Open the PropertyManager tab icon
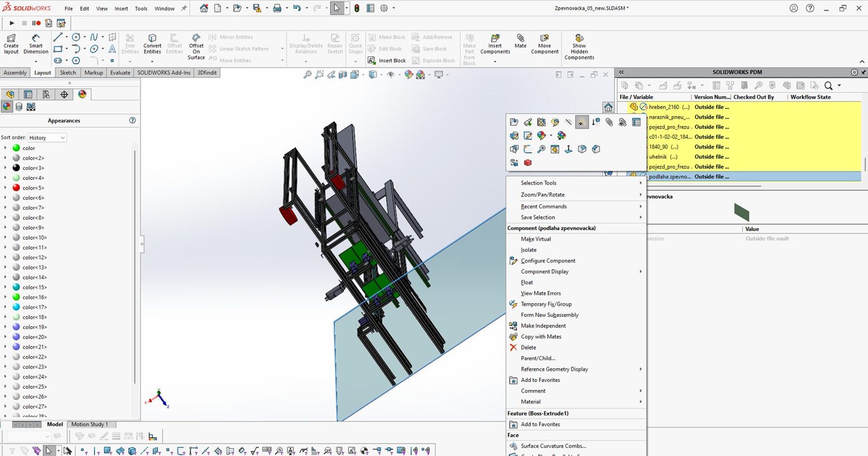868x456 pixels. pyautogui.click(x=28, y=94)
